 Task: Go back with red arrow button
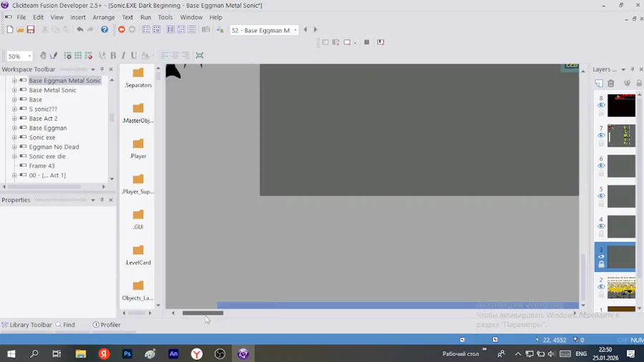tap(122, 29)
